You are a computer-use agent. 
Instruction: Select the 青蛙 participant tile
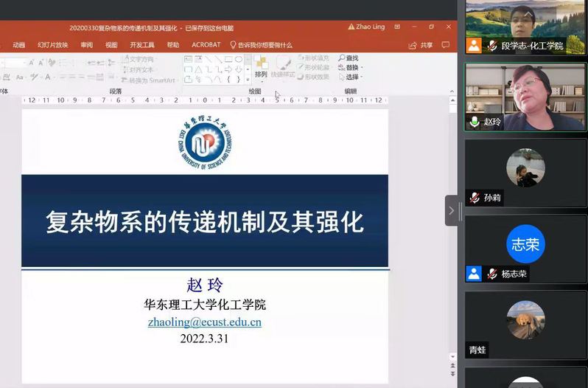point(525,325)
